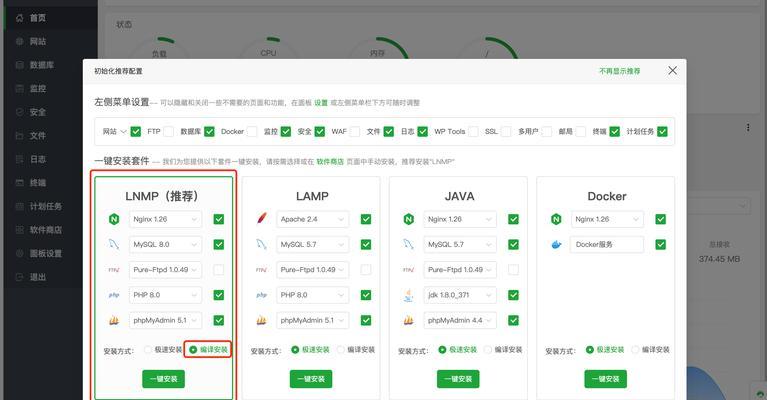
Task: Open MySQL 5.7 dropdown in LAMP card
Action: (313, 244)
